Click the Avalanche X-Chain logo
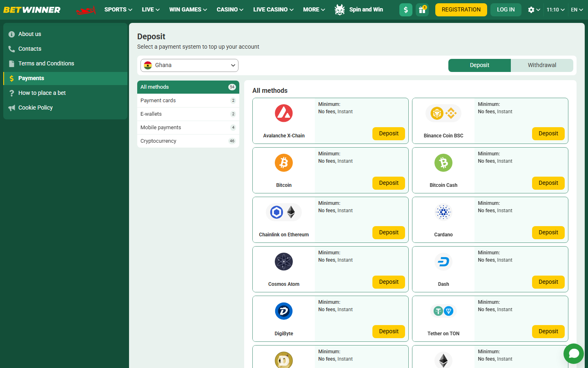The image size is (588, 368). tap(284, 113)
